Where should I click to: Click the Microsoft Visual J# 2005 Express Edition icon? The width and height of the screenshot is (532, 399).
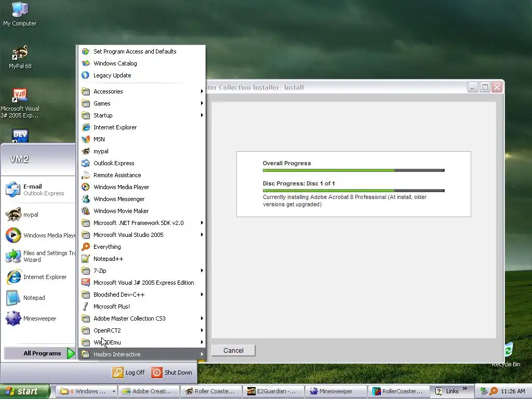(86, 283)
